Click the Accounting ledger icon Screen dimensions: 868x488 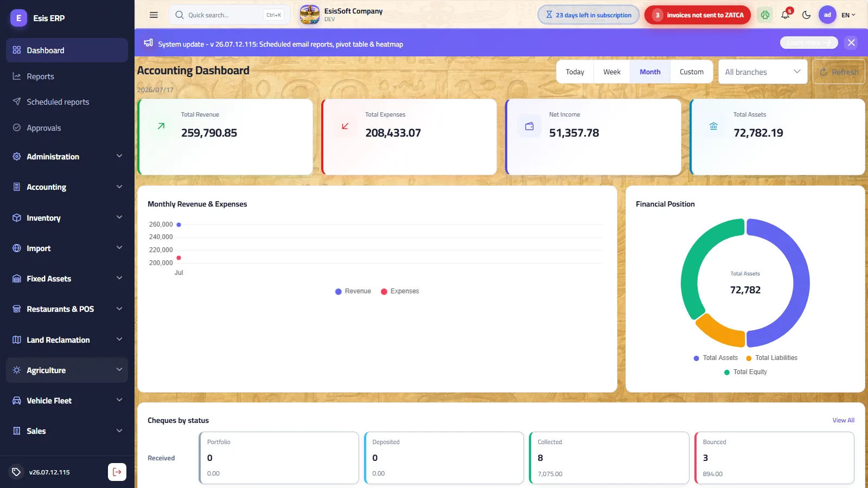[x=17, y=187]
